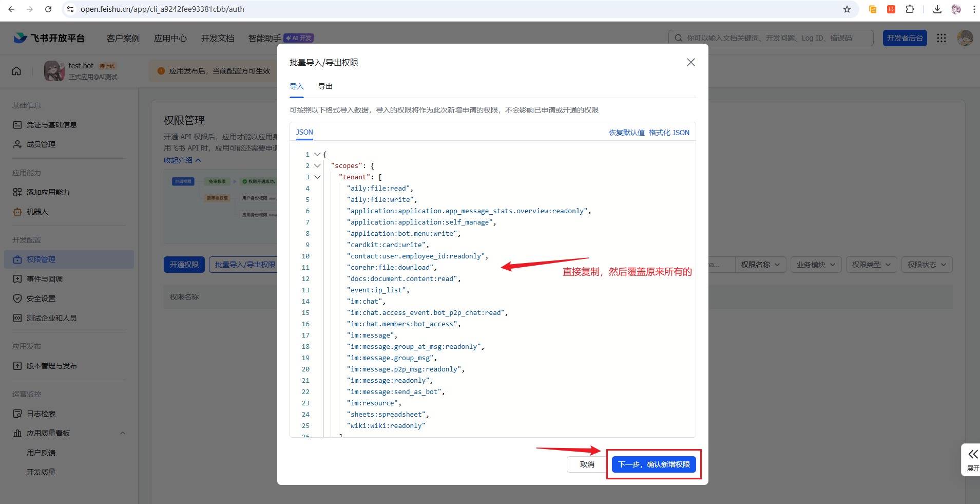
Task: Open the 业务模块 filter dropdown
Action: (816, 265)
